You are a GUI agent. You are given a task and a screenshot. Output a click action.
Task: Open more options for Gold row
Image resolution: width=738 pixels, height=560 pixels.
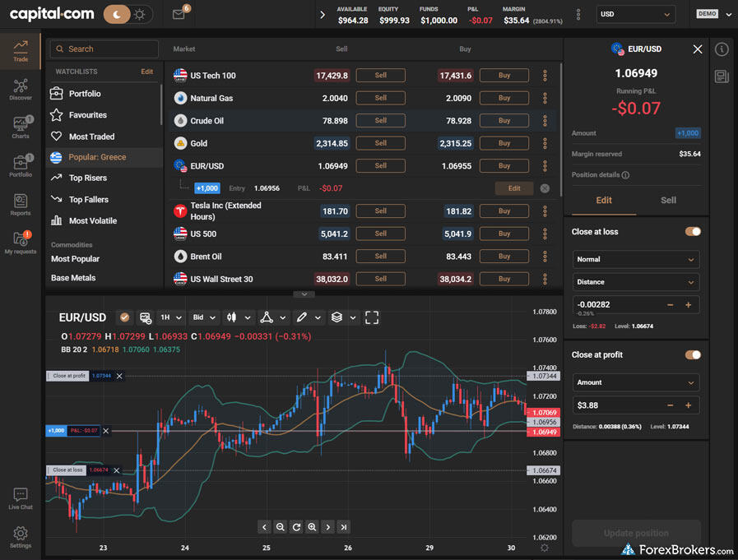[x=545, y=143]
